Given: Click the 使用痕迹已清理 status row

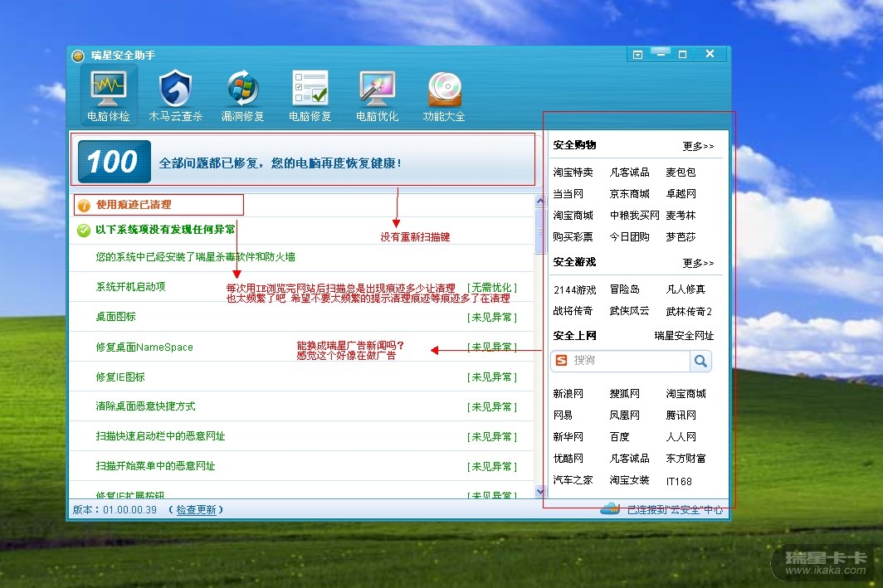Looking at the screenshot, I should pos(134,204).
